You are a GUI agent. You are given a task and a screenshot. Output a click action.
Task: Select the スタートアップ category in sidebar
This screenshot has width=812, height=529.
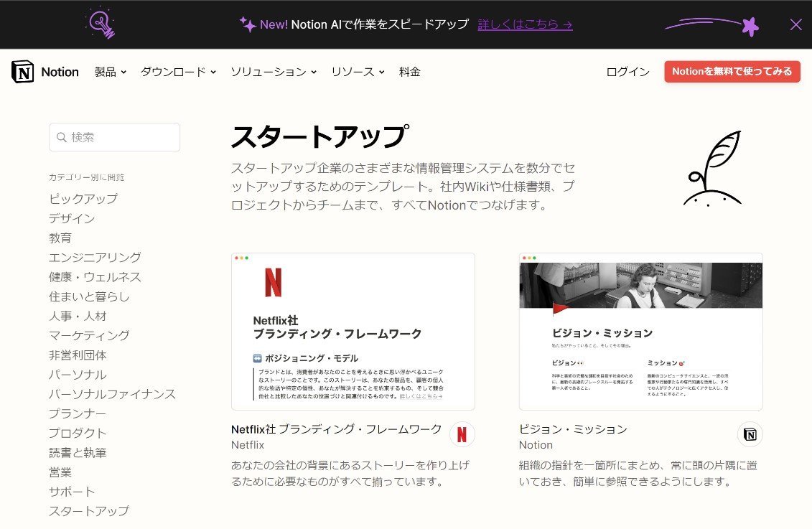click(89, 511)
